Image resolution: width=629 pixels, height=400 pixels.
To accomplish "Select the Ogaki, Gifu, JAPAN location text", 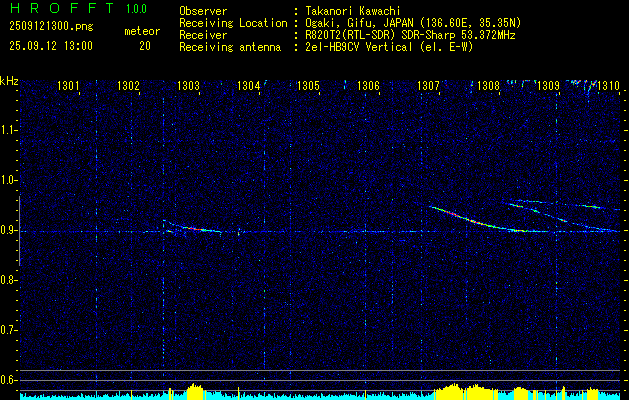I will pyautogui.click(x=411, y=23).
